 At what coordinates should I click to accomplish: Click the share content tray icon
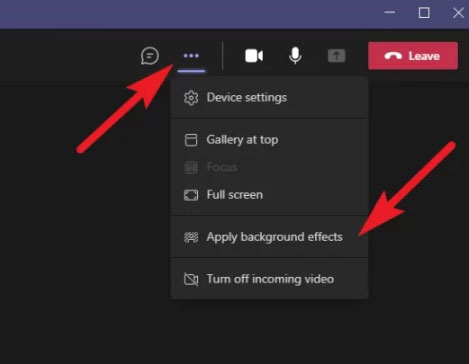point(336,56)
